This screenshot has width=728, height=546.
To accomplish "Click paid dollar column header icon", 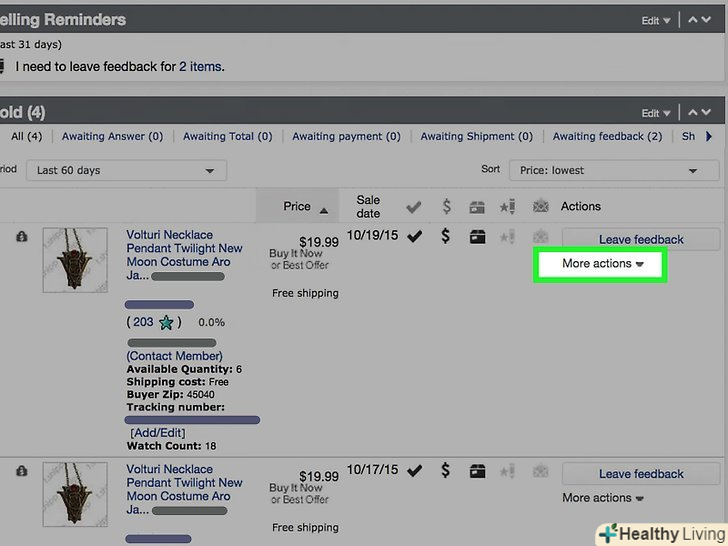I will pyautogui.click(x=446, y=206).
